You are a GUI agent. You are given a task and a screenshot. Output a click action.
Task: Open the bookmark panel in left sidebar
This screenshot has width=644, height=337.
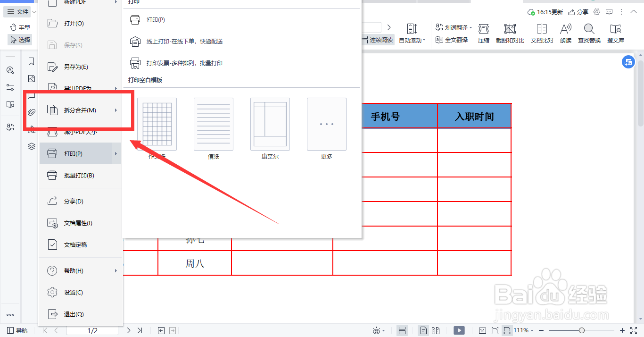point(32,61)
